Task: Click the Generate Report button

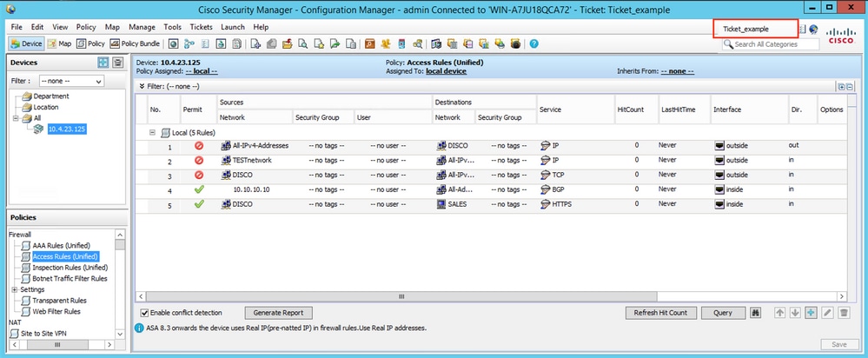Action: [278, 313]
